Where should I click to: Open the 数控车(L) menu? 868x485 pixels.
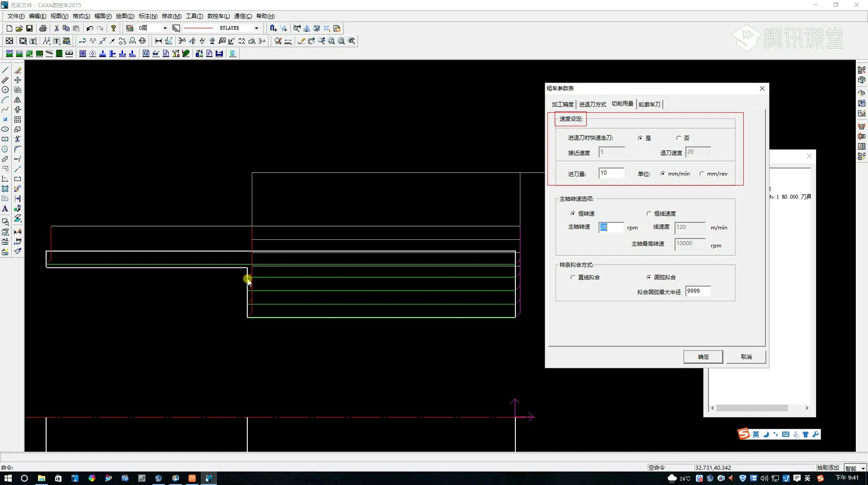click(218, 16)
